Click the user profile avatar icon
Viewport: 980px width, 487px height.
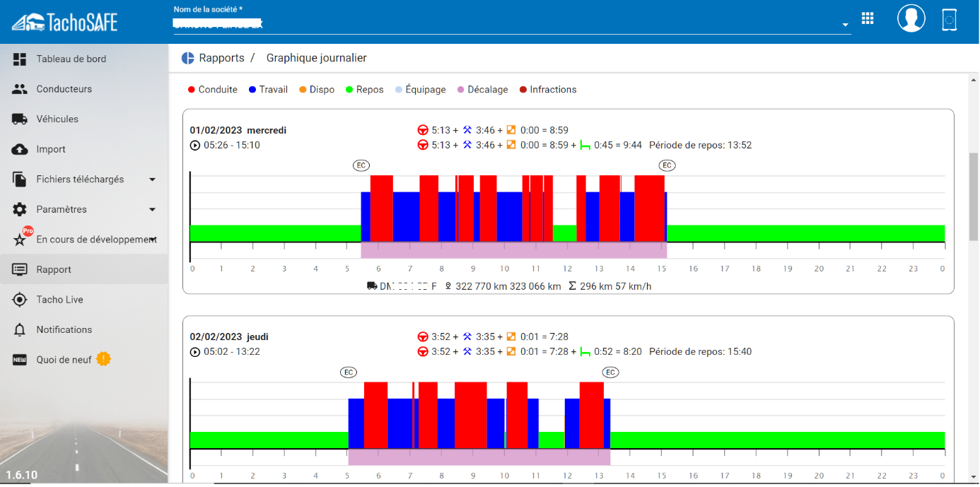coord(911,18)
